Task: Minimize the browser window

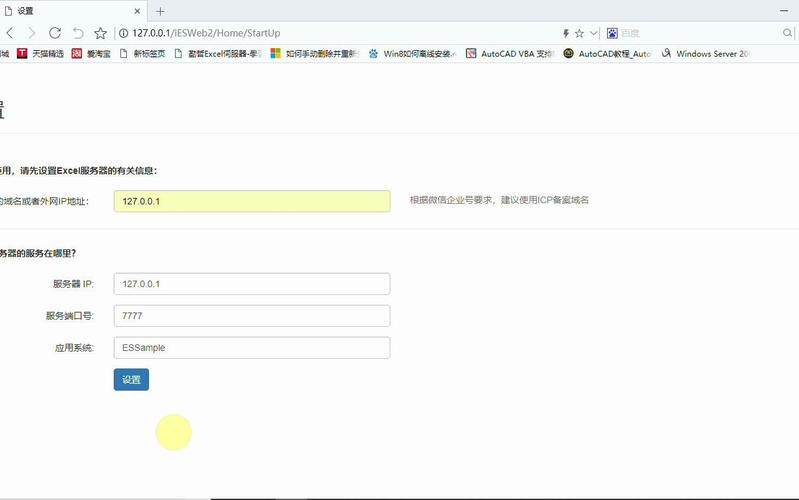Action: (x=784, y=11)
